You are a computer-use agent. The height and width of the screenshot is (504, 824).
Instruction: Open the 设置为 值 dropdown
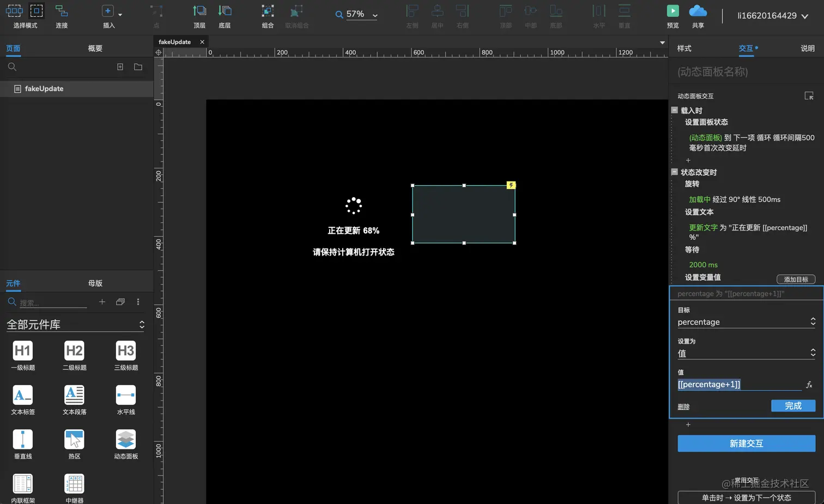746,353
